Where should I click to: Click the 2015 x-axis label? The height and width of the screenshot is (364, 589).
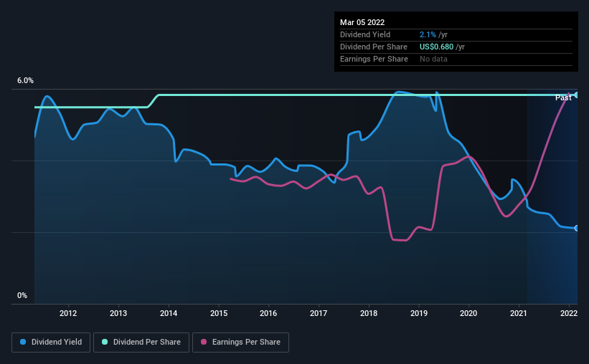pos(219,313)
